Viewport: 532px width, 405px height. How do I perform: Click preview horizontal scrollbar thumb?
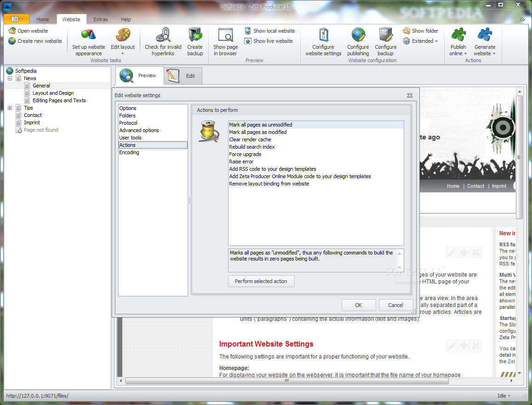click(x=287, y=381)
